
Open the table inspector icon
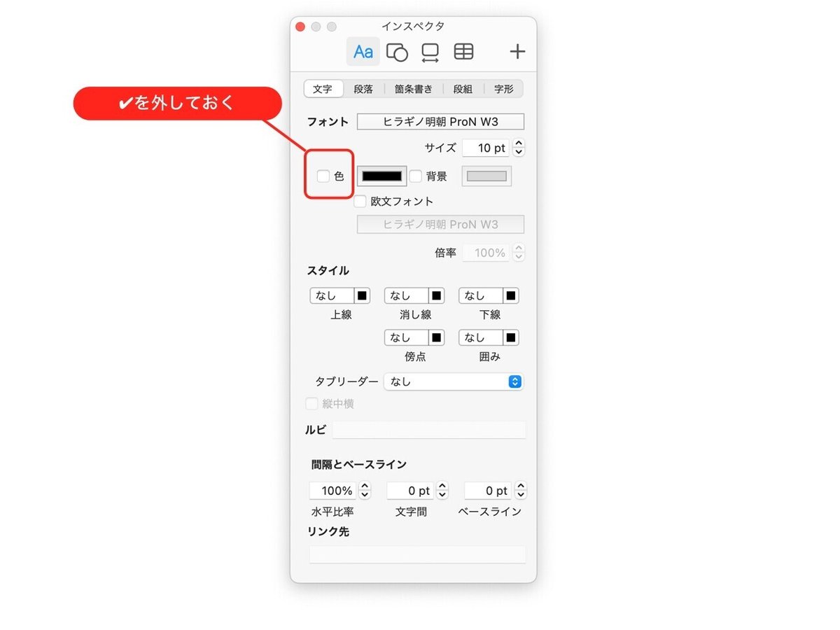(463, 51)
